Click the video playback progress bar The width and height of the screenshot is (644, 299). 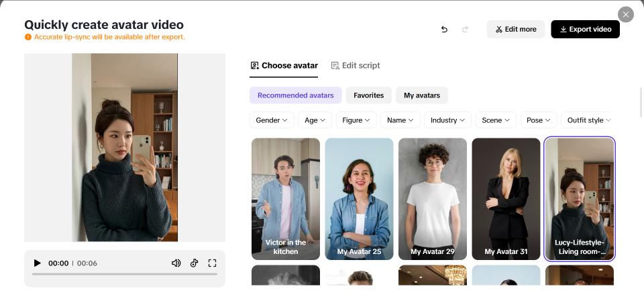124,274
